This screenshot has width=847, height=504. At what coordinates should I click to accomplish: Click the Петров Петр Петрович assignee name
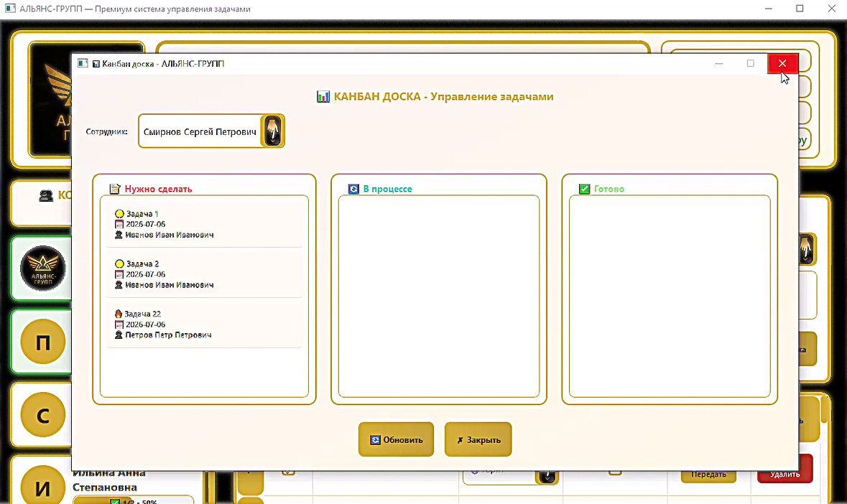pyautogui.click(x=168, y=335)
